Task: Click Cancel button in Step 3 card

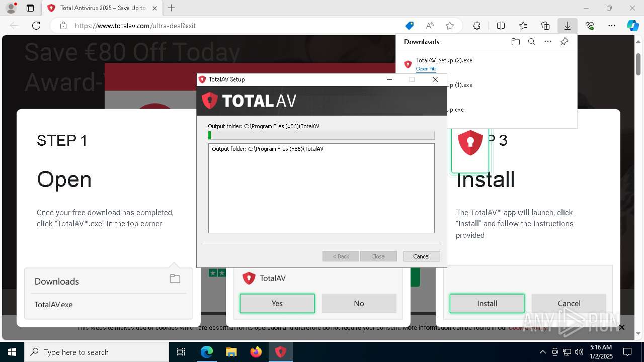Action: pos(569,303)
